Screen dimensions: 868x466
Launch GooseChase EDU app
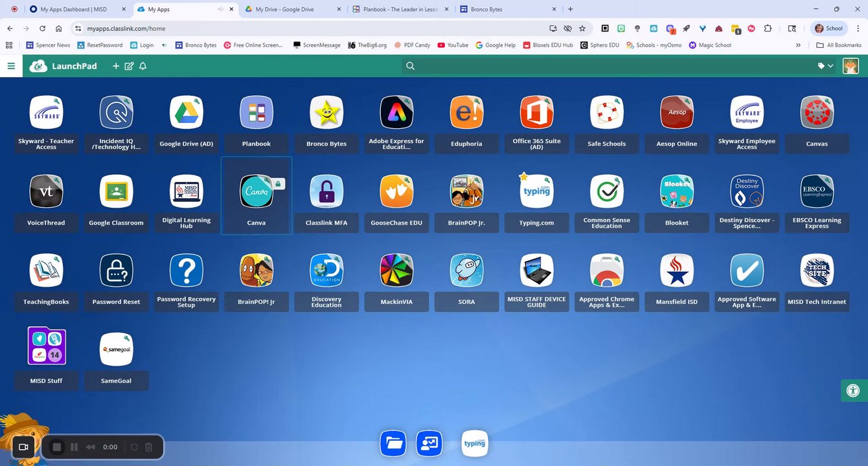[x=396, y=192]
